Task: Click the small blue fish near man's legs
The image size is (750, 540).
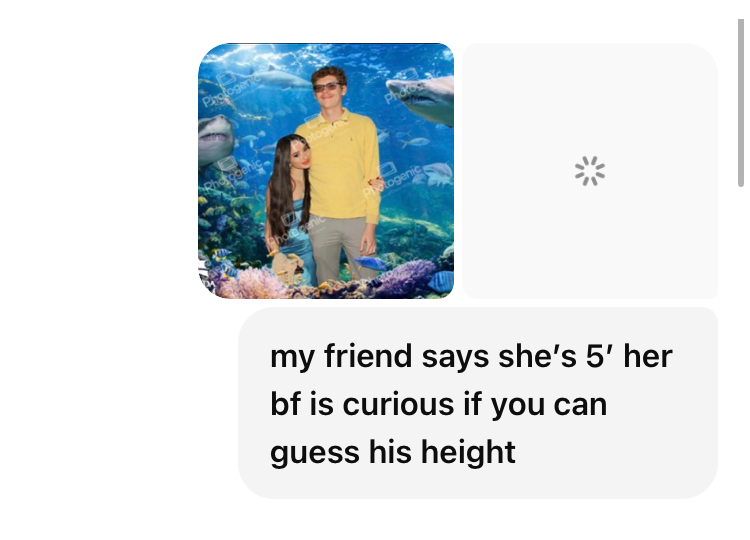Action: [371, 263]
